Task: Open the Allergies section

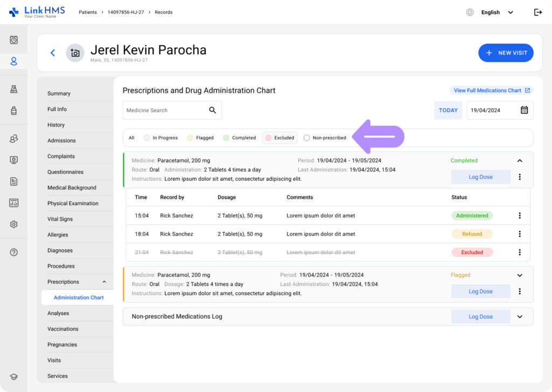Action: coord(58,235)
